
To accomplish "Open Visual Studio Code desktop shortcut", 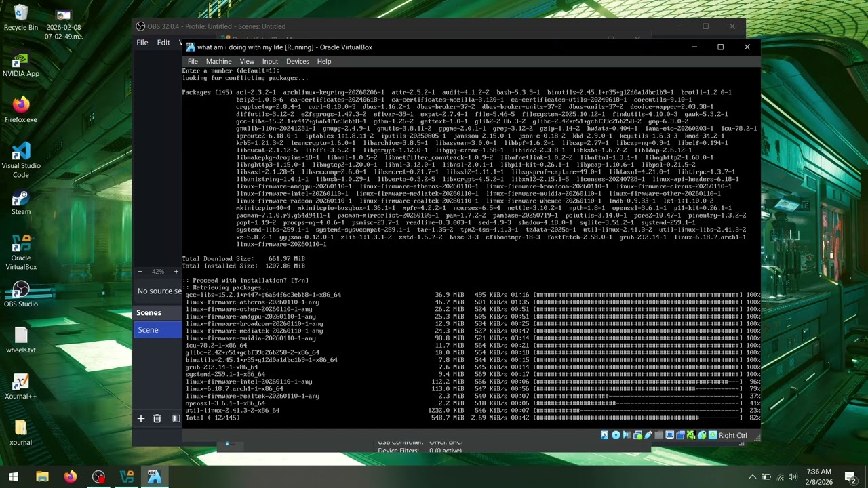I will tap(21, 160).
